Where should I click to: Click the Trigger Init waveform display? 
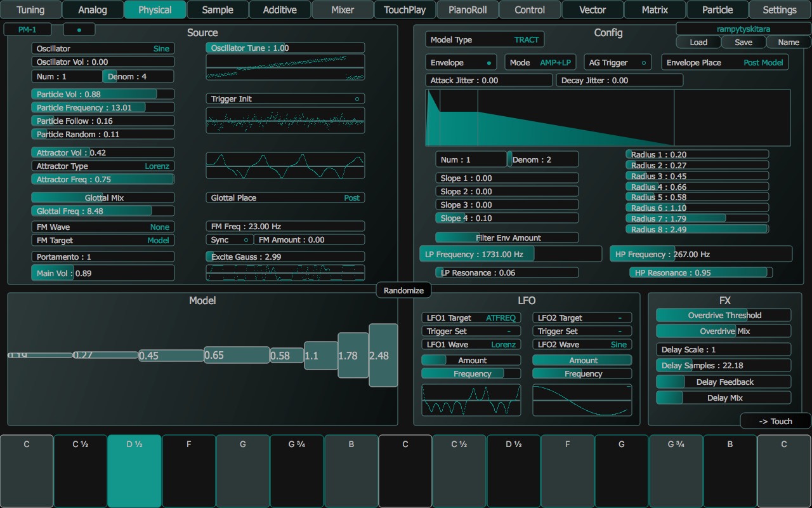285,121
